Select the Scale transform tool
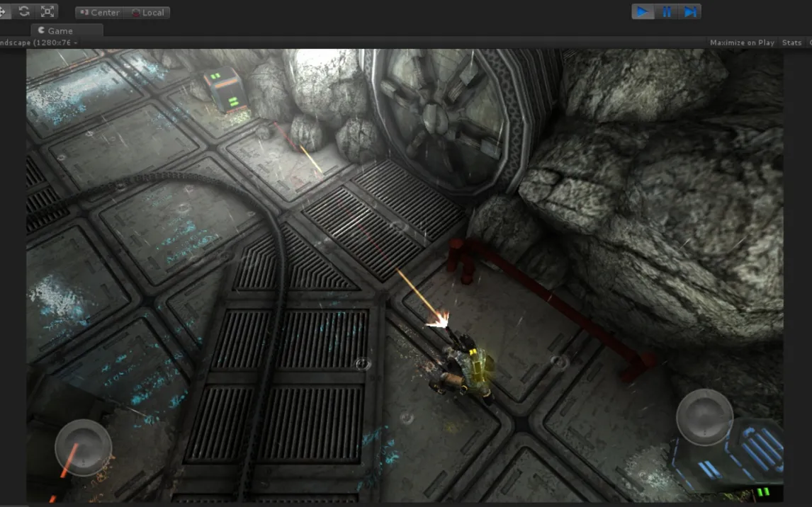The image size is (812, 507). tap(47, 11)
